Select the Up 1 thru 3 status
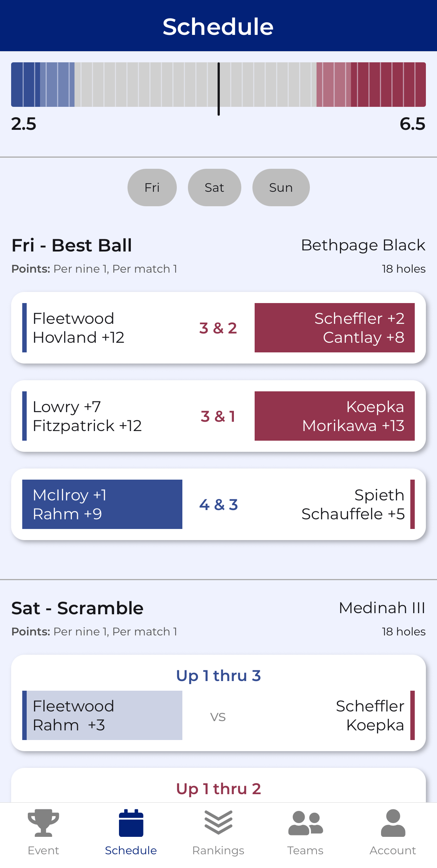This screenshot has height=868, width=437. (x=218, y=675)
